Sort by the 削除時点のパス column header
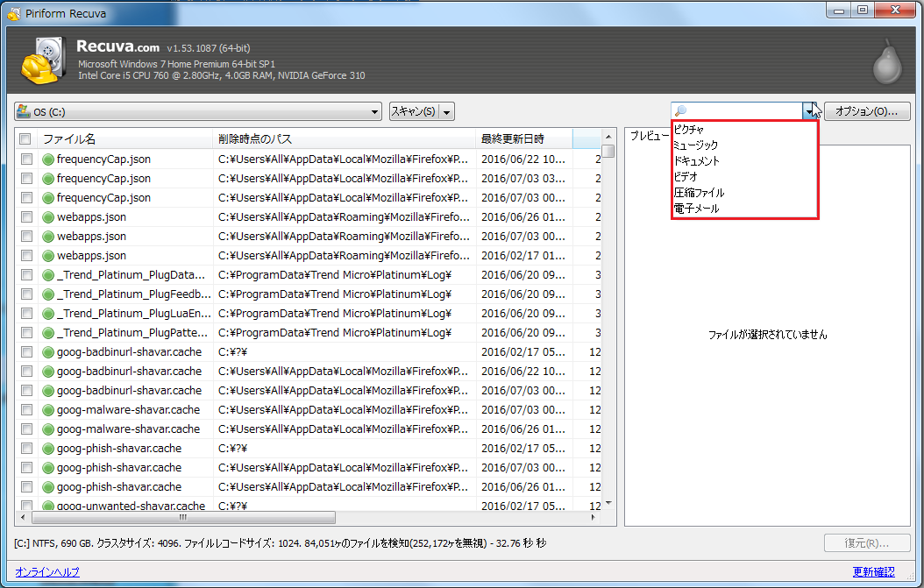 345,139
